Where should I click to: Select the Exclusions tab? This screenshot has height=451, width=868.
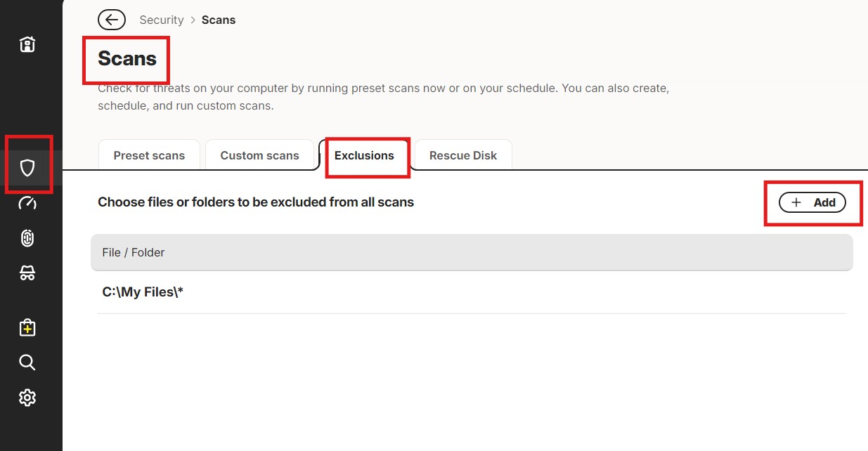point(364,155)
